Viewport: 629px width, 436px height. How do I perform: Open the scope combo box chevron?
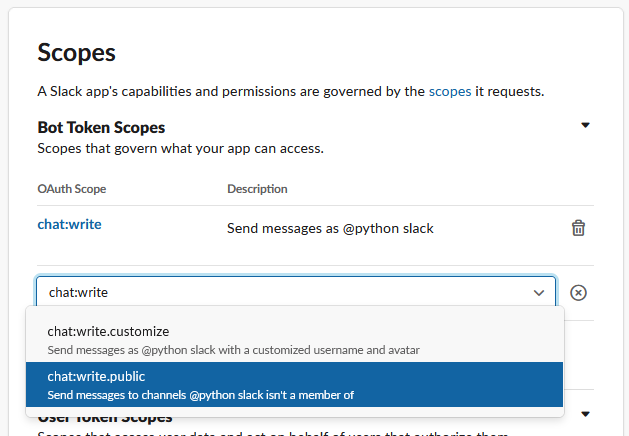click(539, 292)
